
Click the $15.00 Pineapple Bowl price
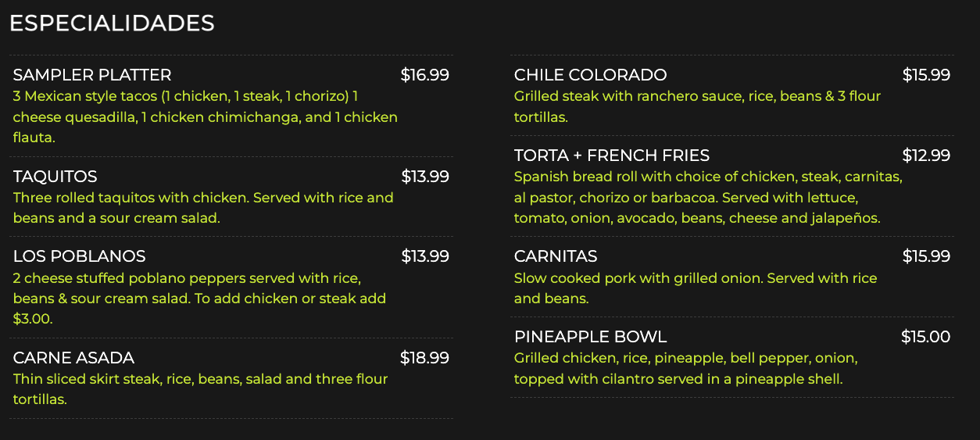point(925,337)
